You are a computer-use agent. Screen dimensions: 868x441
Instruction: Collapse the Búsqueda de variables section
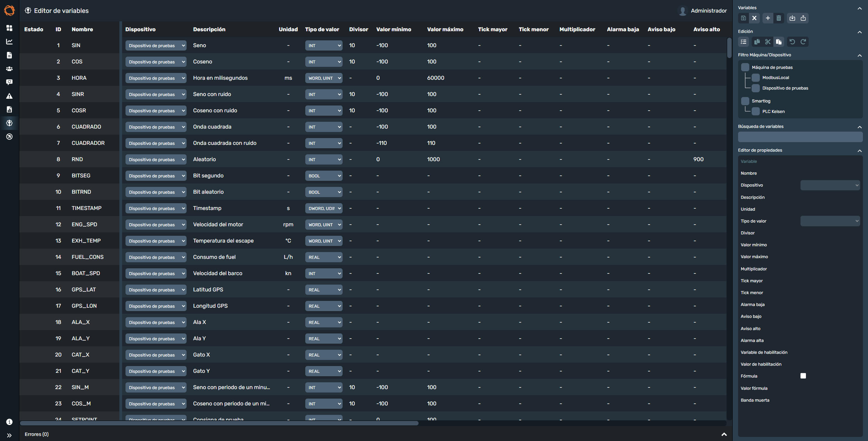(860, 127)
